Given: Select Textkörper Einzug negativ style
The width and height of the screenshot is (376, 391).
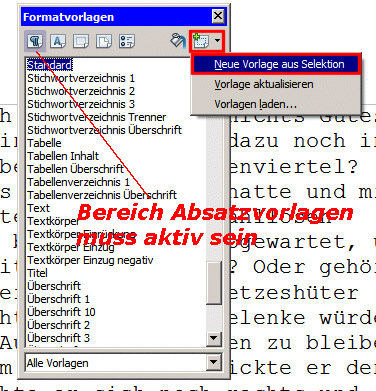Looking at the screenshot, I should (90, 260).
